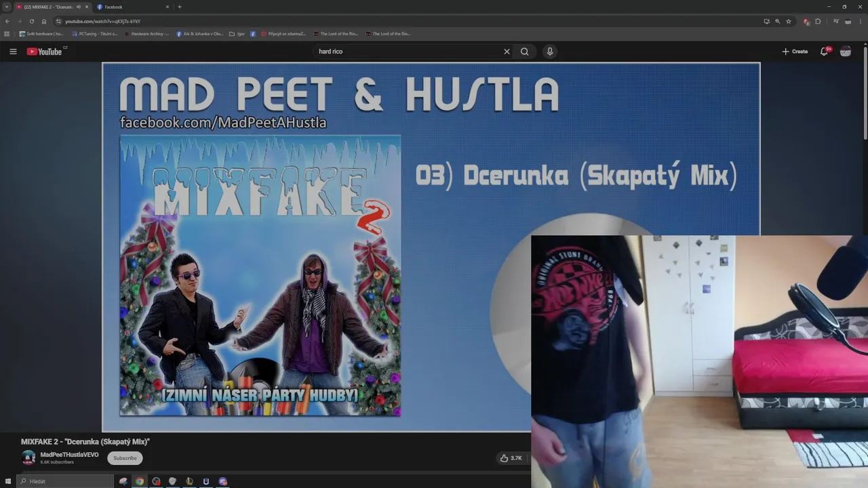The height and width of the screenshot is (488, 868).
Task: Open the Hardware Archivy bookmark
Action: coord(146,34)
